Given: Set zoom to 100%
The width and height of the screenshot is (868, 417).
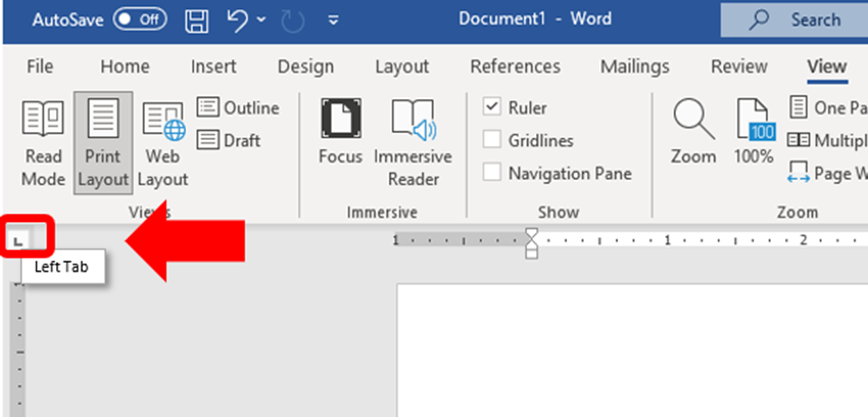Looking at the screenshot, I should pyautogui.click(x=754, y=132).
